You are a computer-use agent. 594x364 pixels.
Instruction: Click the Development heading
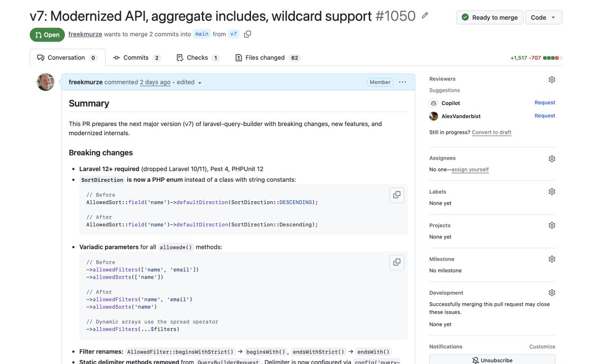(x=446, y=293)
